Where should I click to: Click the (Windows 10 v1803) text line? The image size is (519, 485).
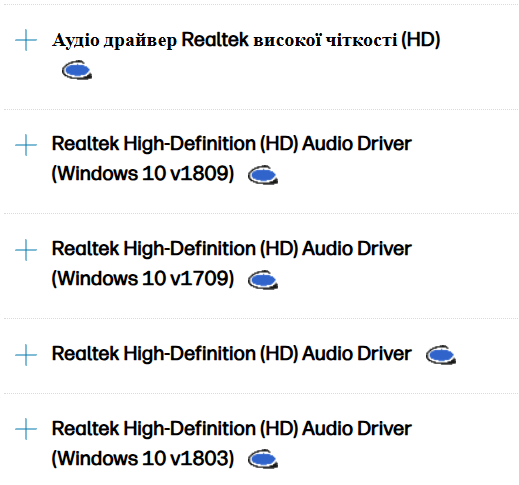[143, 458]
